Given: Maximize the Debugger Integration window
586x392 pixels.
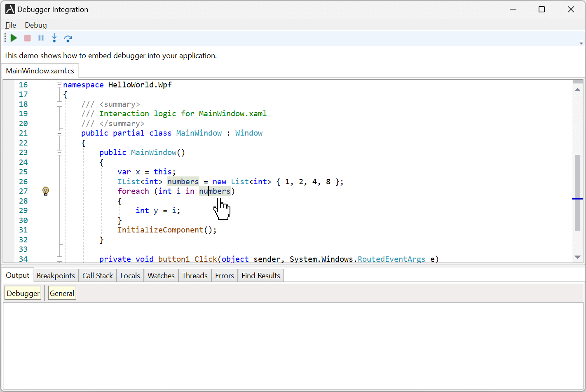Looking at the screenshot, I should coord(542,9).
